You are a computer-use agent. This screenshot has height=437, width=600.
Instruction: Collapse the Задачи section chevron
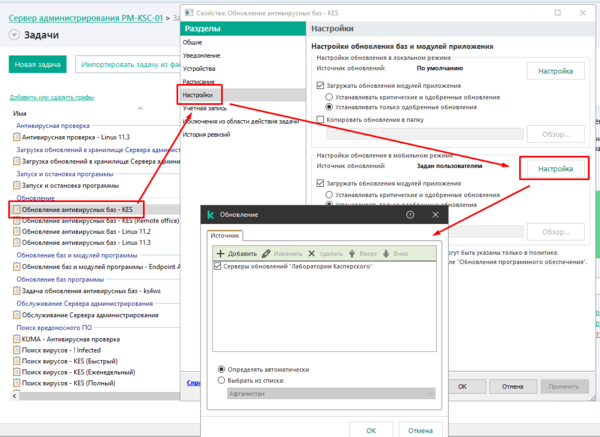[13, 35]
